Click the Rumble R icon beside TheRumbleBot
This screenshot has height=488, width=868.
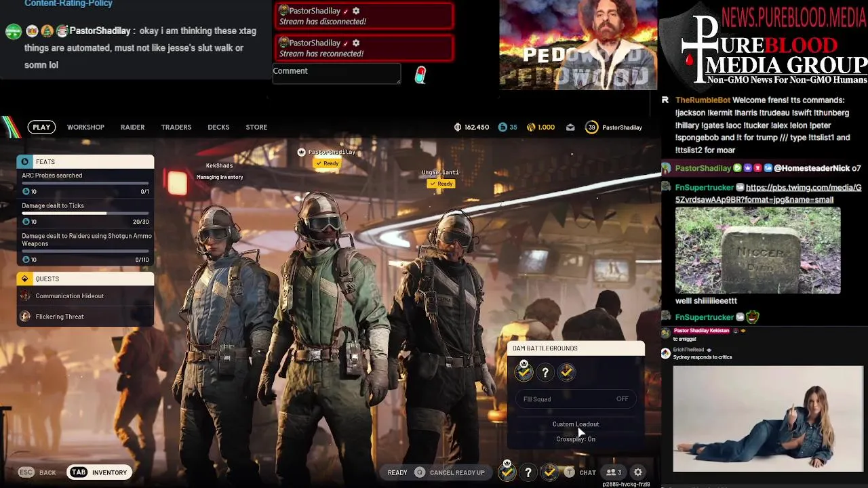665,100
